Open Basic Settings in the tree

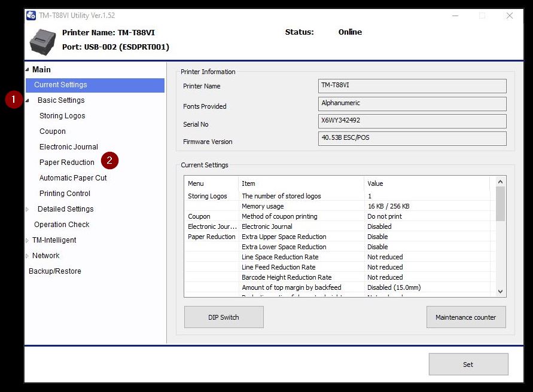pos(61,100)
